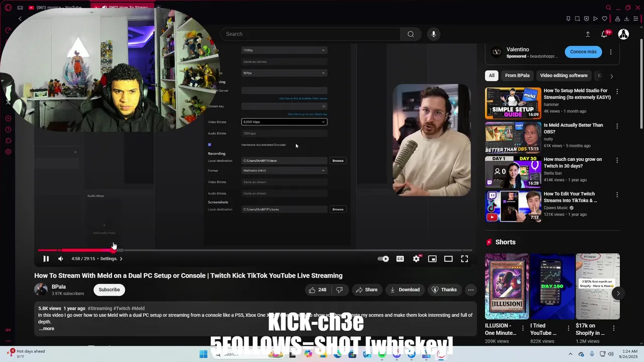Switch video to miniplayer mode

tap(432, 258)
